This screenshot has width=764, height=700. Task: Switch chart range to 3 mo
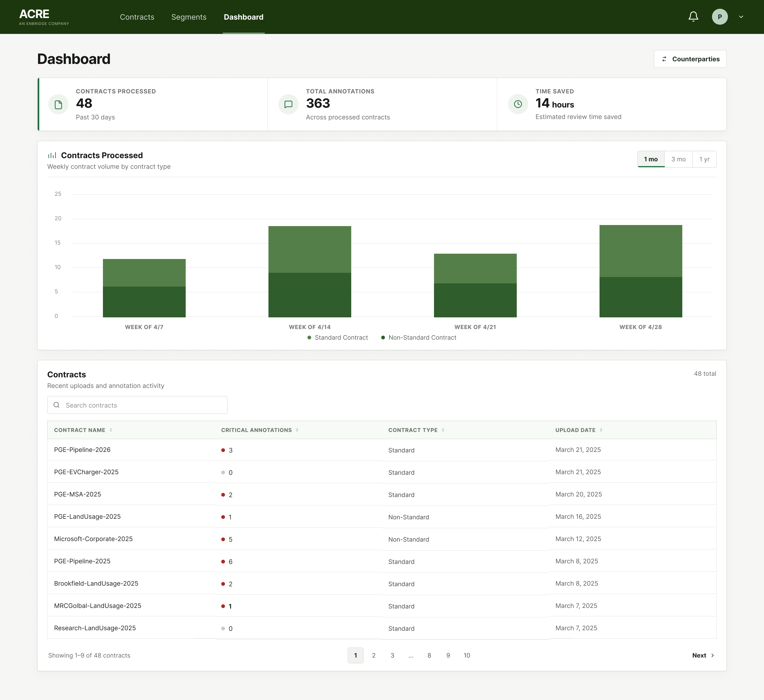pyautogui.click(x=678, y=159)
